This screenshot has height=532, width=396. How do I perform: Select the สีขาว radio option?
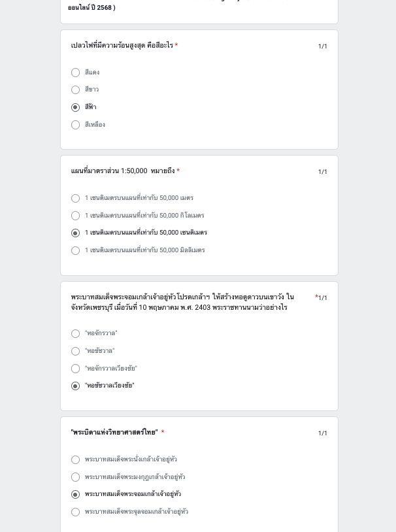[x=76, y=90]
